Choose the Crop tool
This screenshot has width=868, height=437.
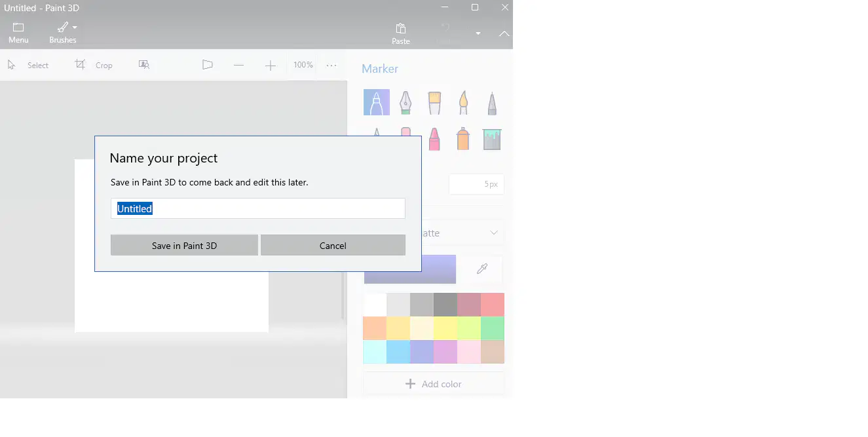[x=80, y=64]
